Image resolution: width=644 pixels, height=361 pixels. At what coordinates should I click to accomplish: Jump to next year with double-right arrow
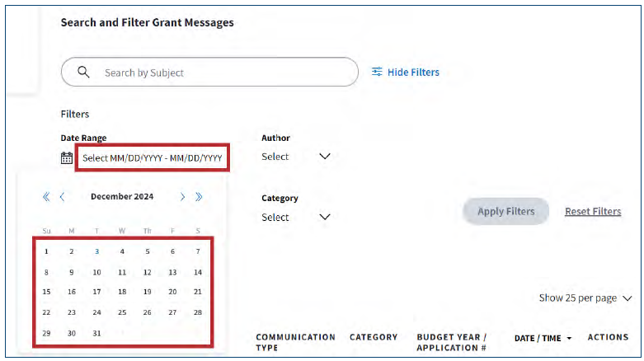pyautogui.click(x=199, y=197)
